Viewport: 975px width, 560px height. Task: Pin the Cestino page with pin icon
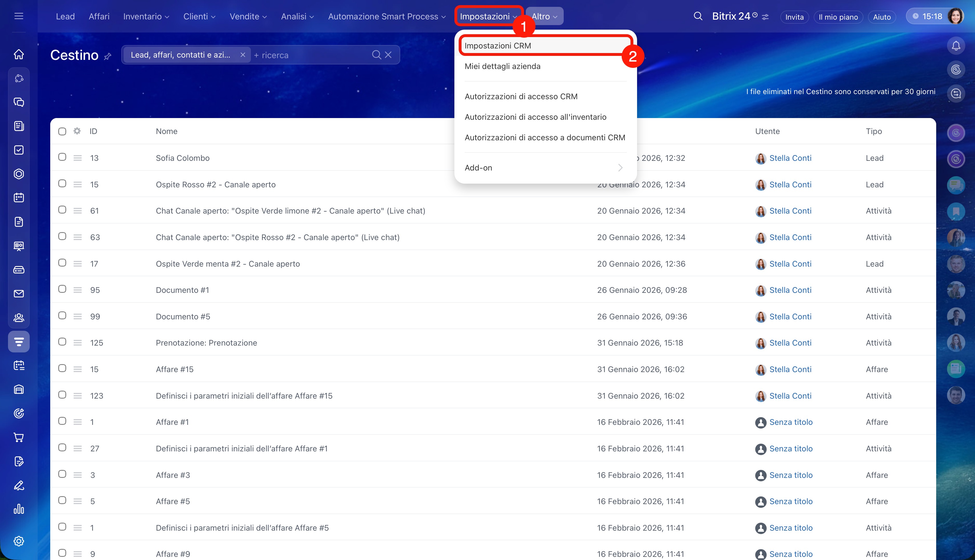tap(108, 56)
